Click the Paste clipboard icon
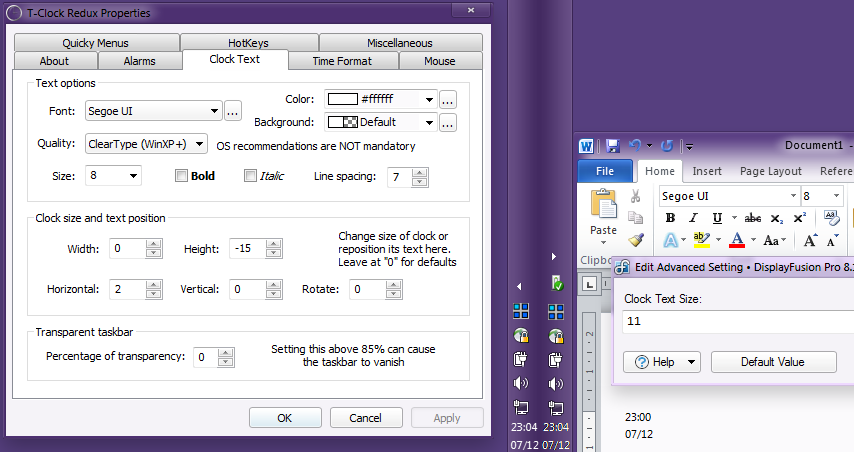Image resolution: width=854 pixels, height=452 pixels. pos(603,206)
